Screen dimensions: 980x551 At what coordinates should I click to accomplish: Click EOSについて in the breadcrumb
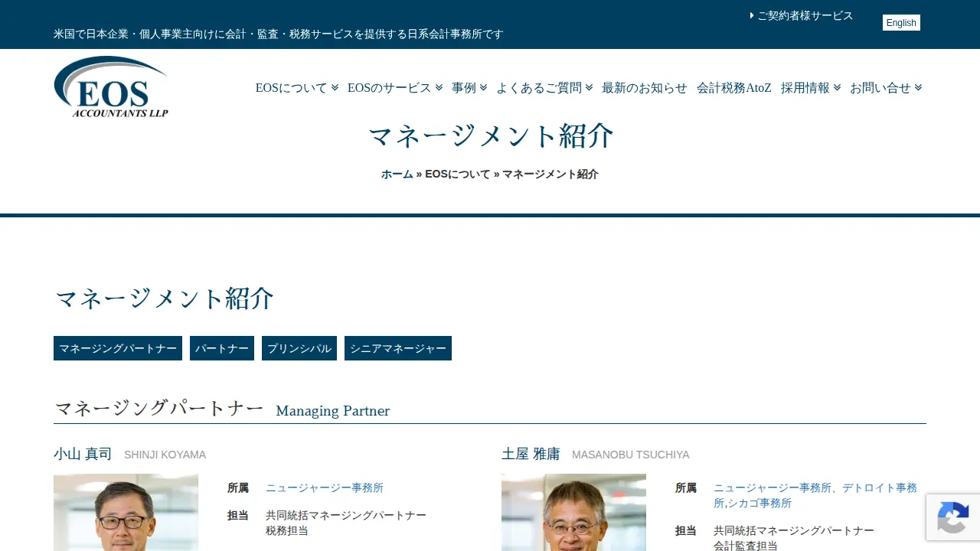(x=458, y=174)
